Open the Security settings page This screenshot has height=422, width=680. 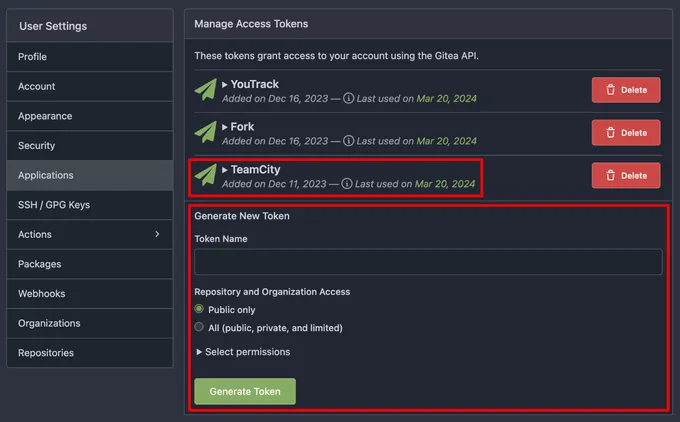(37, 146)
